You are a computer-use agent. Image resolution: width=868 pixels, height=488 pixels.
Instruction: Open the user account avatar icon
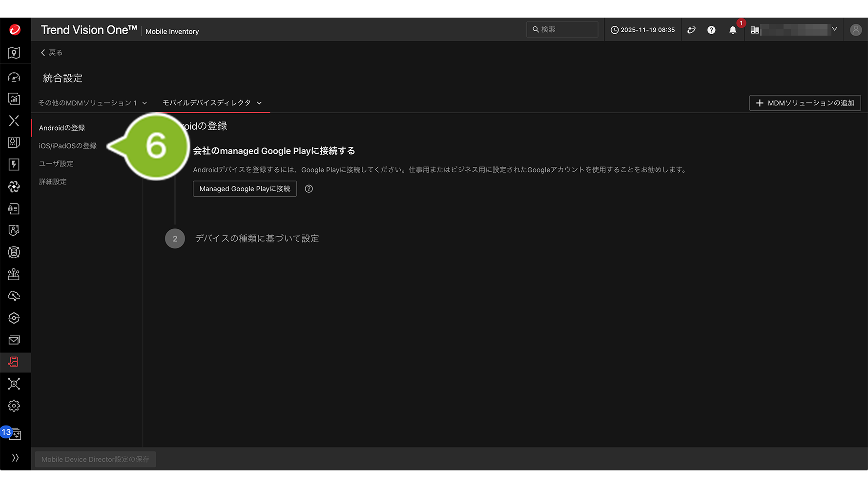[x=855, y=30]
